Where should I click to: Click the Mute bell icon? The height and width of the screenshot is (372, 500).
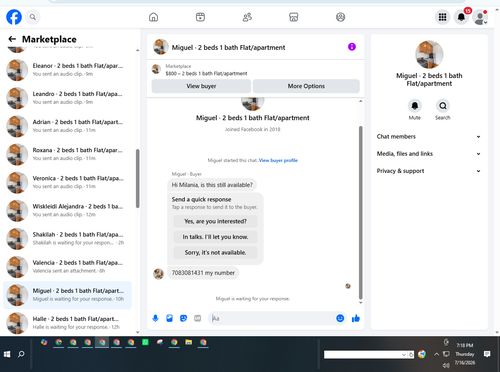pyautogui.click(x=415, y=106)
